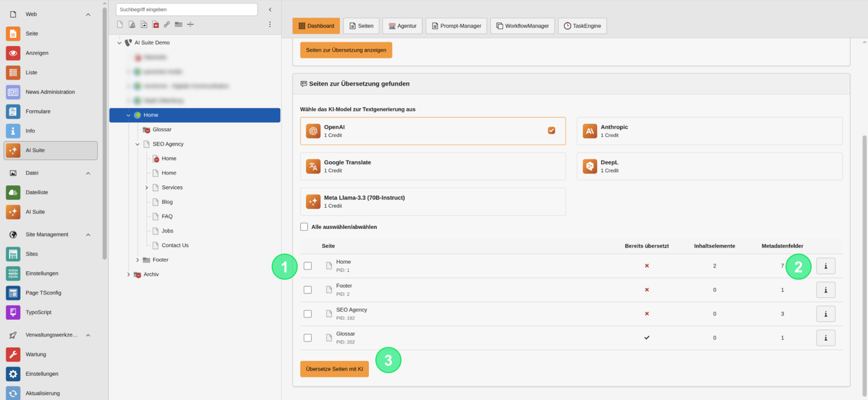Switch to the Seiten tab
The width and height of the screenshot is (868, 400).
point(361,26)
